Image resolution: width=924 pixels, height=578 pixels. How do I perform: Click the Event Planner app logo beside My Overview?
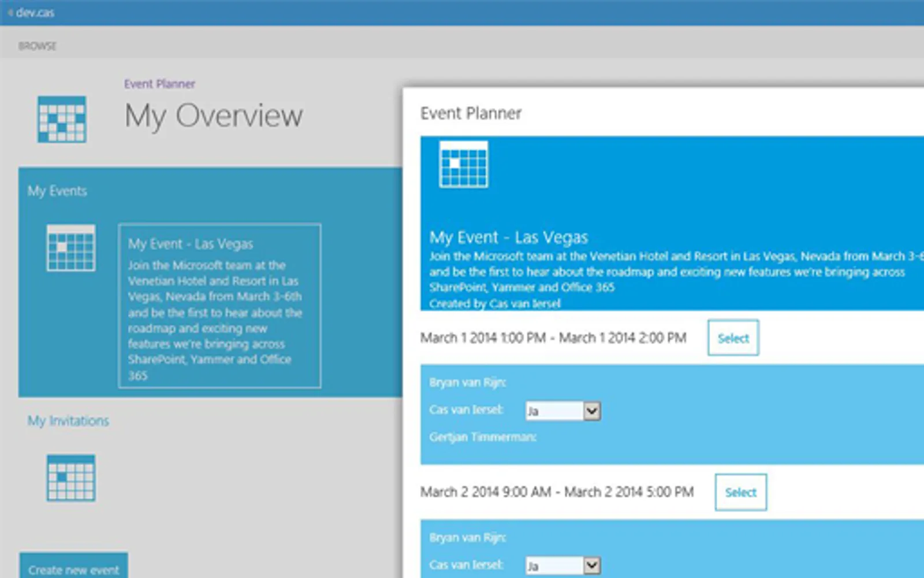(62, 119)
